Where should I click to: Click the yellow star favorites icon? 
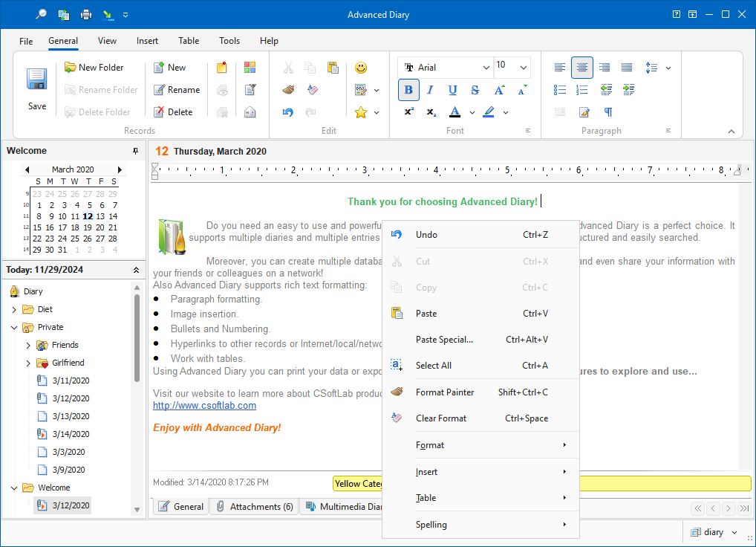[x=361, y=112]
